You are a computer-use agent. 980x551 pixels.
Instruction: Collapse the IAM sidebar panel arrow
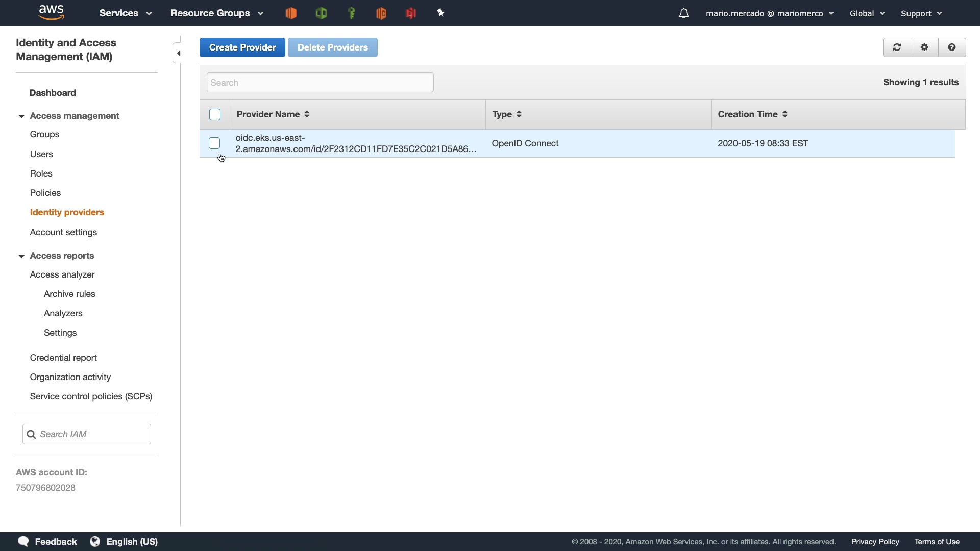point(178,53)
